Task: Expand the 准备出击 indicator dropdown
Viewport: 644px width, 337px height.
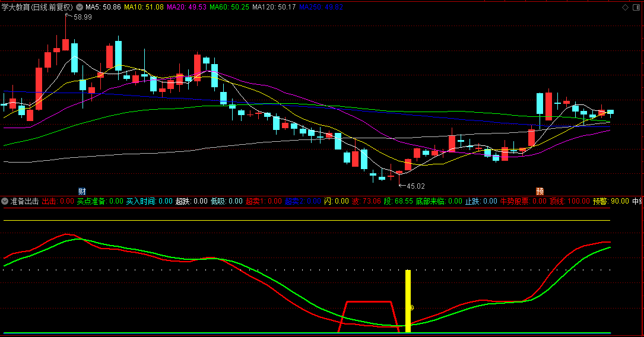Action: [5, 201]
